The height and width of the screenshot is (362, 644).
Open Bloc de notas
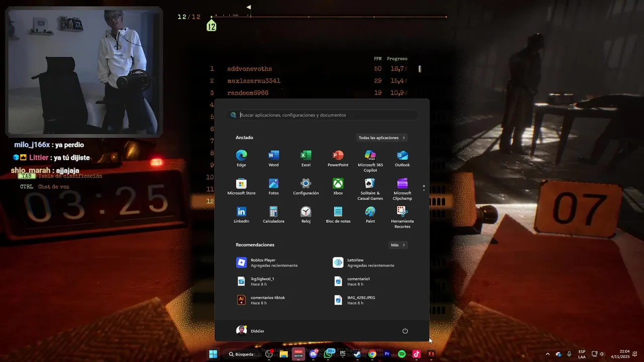tap(338, 214)
